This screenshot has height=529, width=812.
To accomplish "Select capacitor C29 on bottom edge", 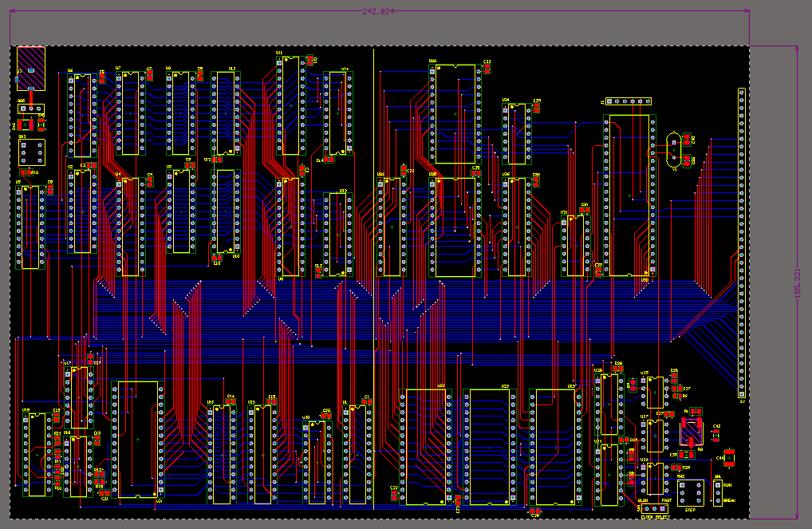I will coord(535,511).
